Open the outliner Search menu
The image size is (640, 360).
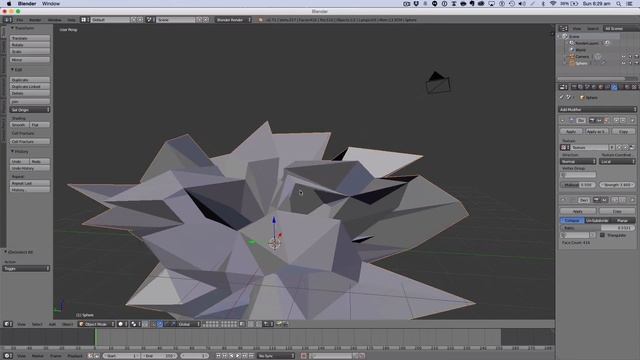[x=593, y=29]
